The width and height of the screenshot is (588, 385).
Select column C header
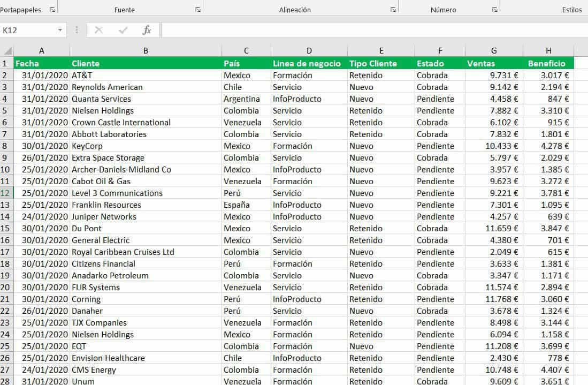pos(246,50)
